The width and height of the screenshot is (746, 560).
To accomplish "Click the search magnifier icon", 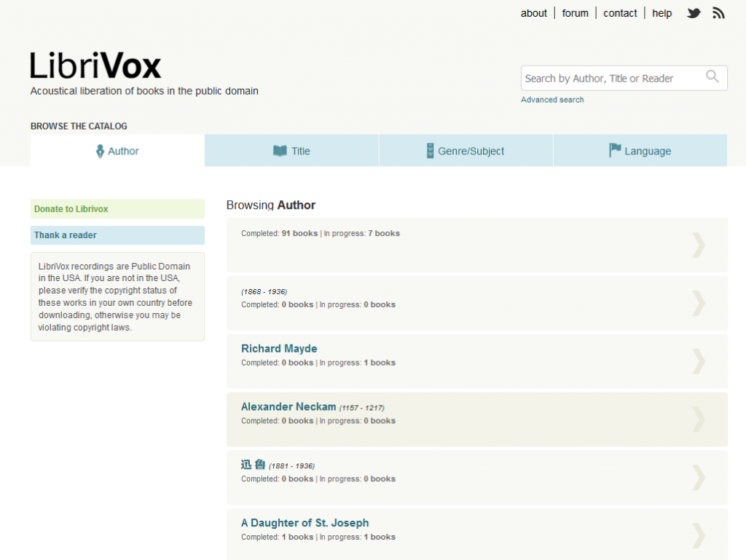I will [x=712, y=76].
